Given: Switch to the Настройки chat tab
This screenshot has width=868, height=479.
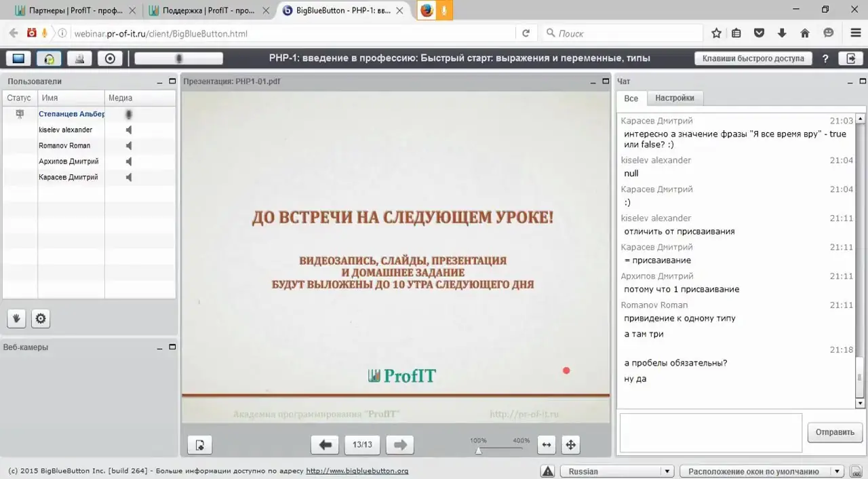Looking at the screenshot, I should tap(674, 98).
